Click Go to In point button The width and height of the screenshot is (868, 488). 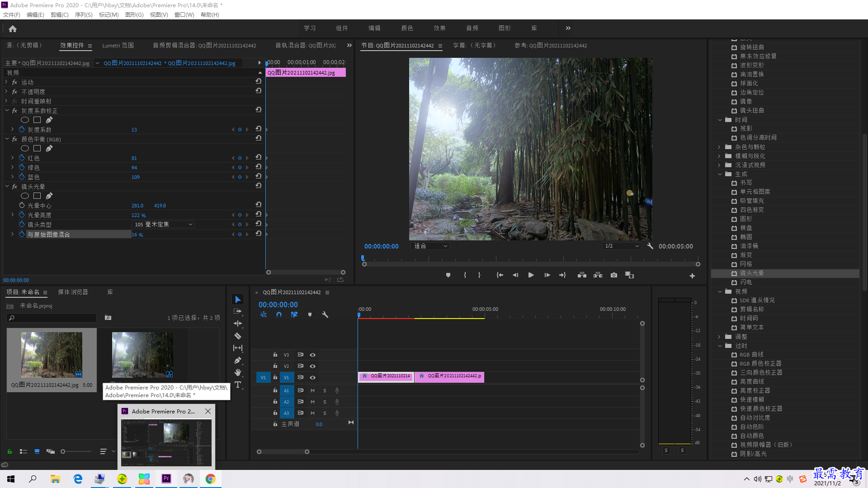[500, 275]
